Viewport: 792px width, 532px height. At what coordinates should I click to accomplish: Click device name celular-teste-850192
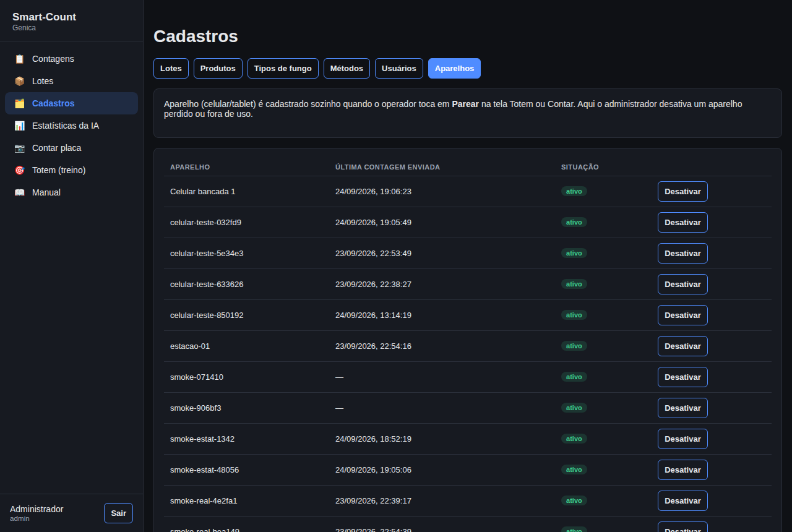tap(207, 315)
